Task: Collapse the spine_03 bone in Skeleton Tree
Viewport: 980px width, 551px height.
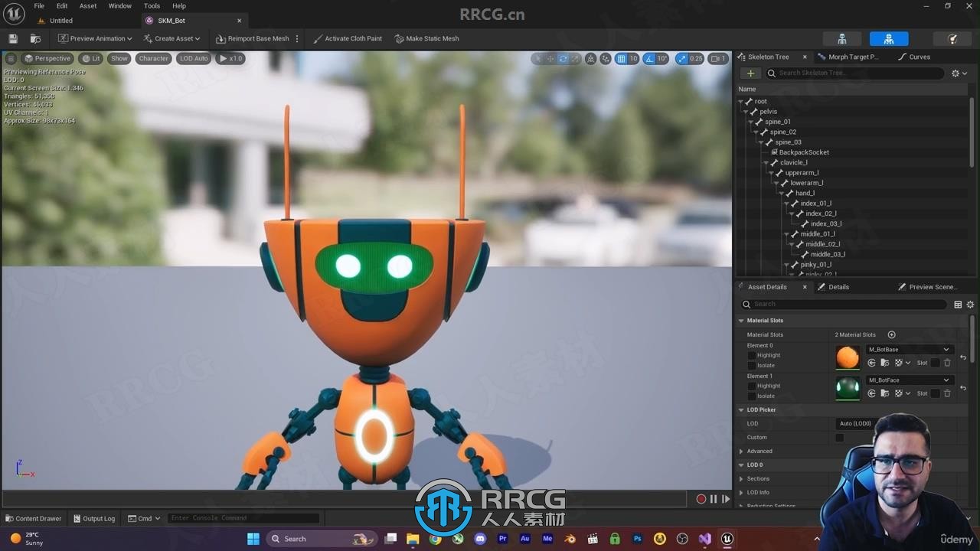Action: [x=762, y=142]
